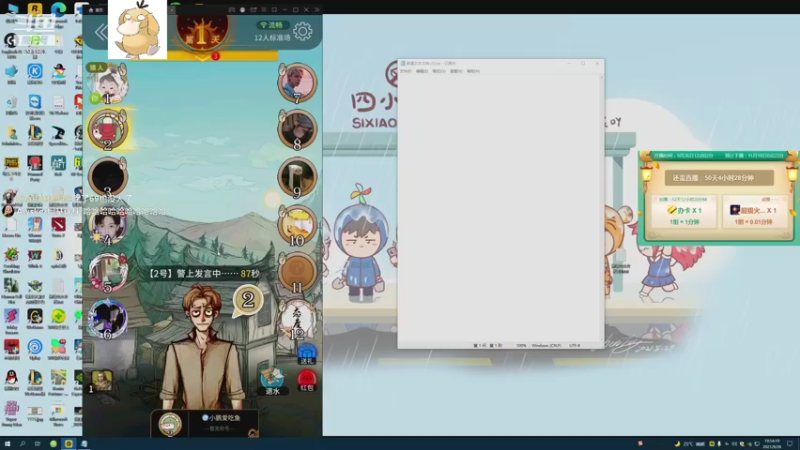The width and height of the screenshot is (800, 450).
Task: Click the emulator menu lines icon
Action: [x=264, y=10]
